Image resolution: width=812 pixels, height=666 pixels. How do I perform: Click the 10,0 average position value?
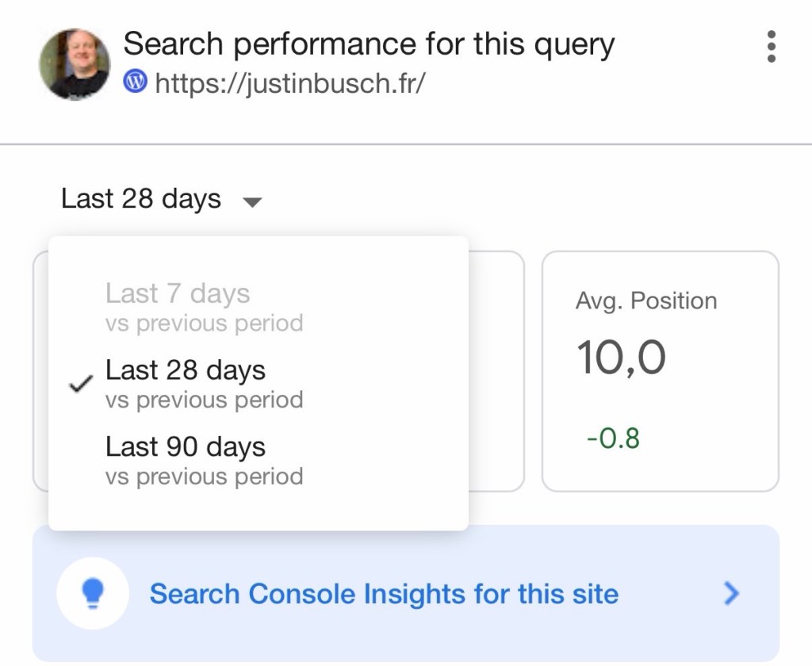(621, 358)
